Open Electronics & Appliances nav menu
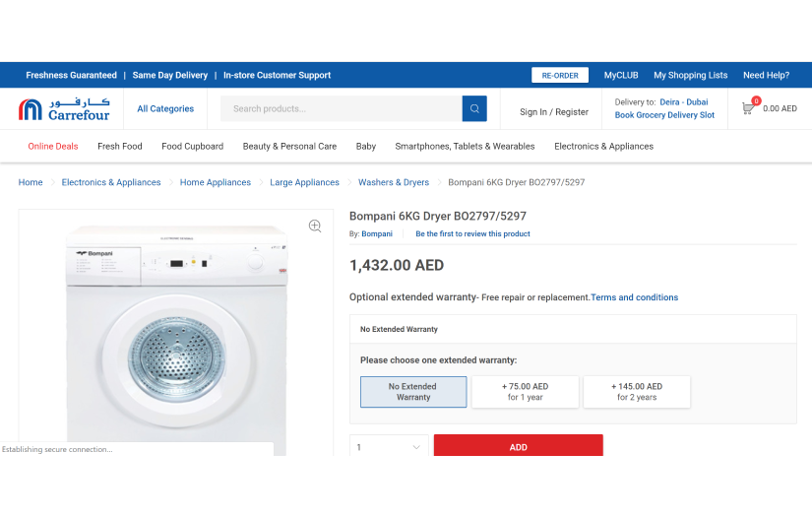 tap(603, 146)
